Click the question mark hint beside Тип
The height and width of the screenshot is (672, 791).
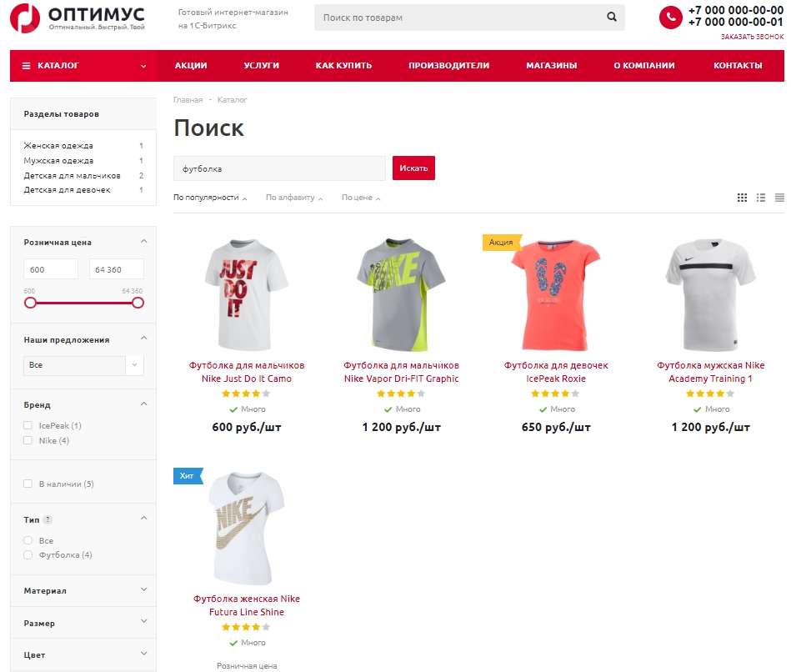[48, 519]
